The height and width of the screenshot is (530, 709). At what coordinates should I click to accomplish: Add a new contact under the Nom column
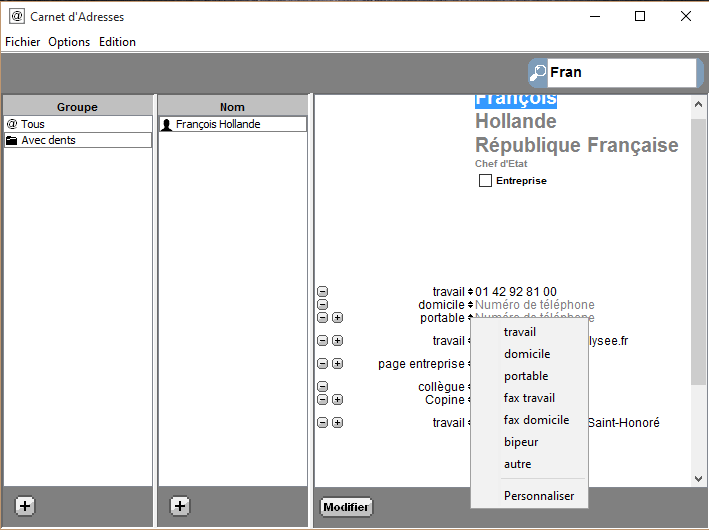click(180, 506)
